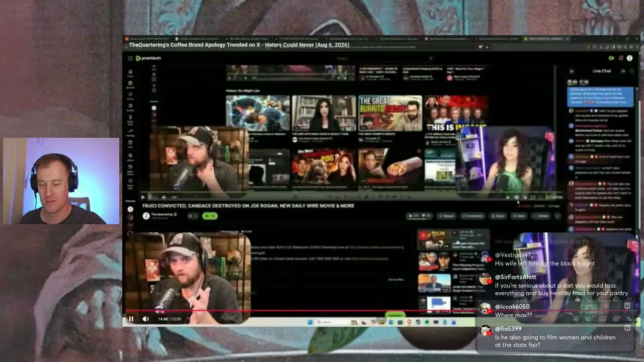Click the Embed button under the video
Viewport: 644px width, 362px height.
(541, 216)
